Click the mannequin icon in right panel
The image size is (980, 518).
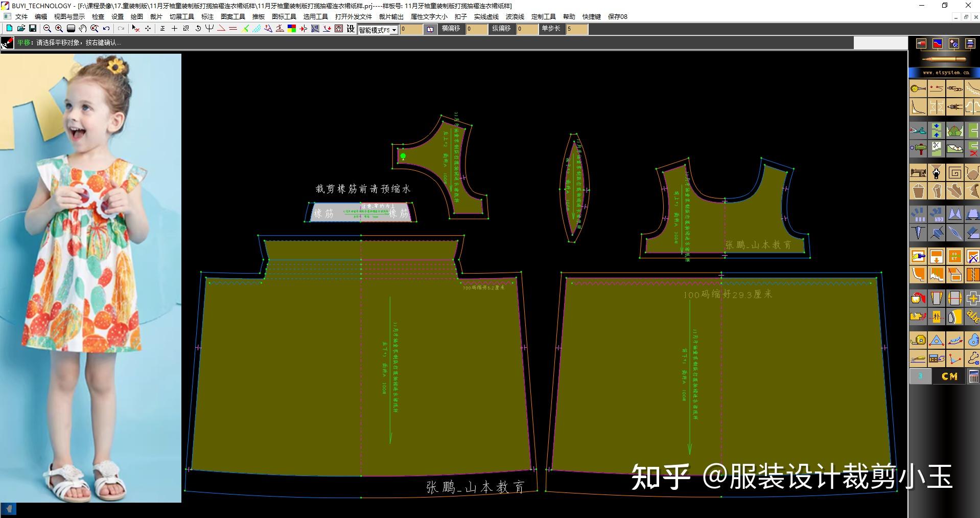[x=937, y=172]
